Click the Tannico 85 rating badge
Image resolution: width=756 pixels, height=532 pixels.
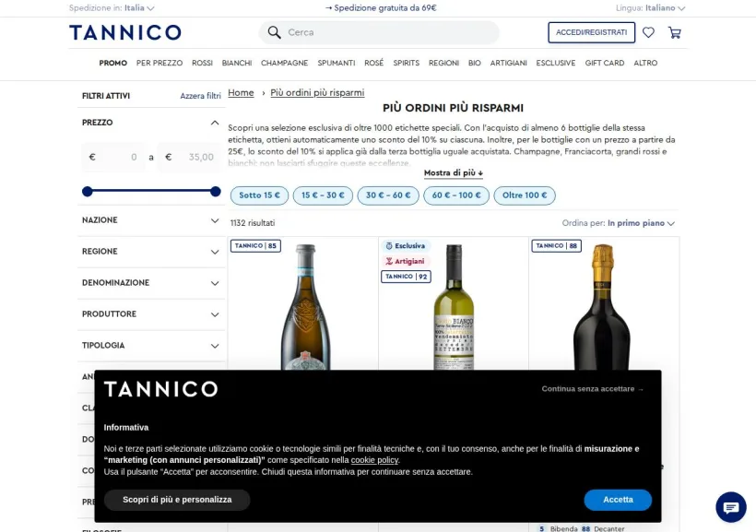click(255, 246)
